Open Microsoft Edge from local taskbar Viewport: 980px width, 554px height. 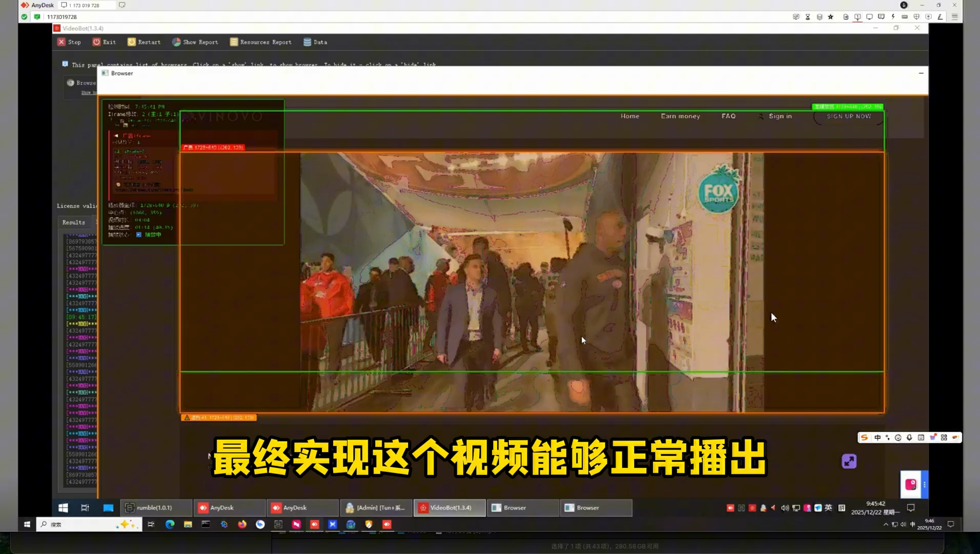pyautogui.click(x=170, y=524)
